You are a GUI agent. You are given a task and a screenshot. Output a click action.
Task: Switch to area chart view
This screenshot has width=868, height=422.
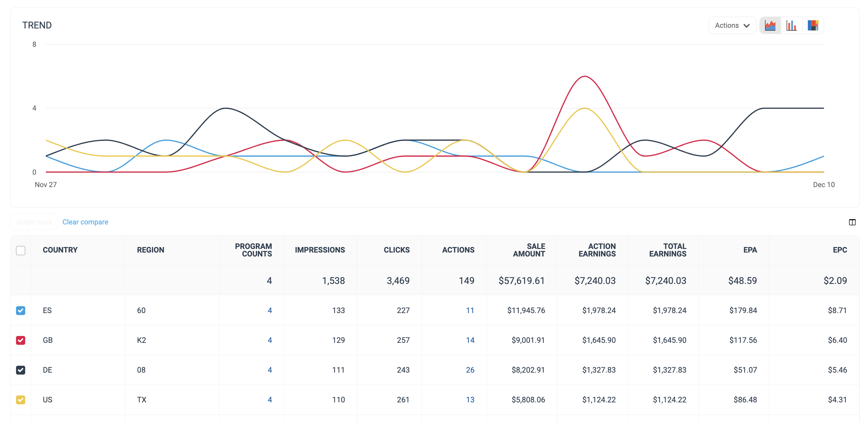pos(770,25)
